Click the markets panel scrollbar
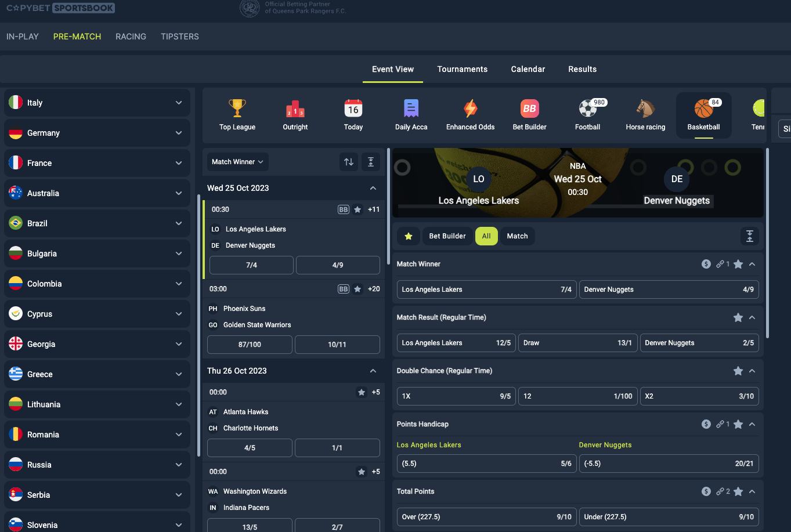Image resolution: width=791 pixels, height=532 pixels. coord(768,243)
